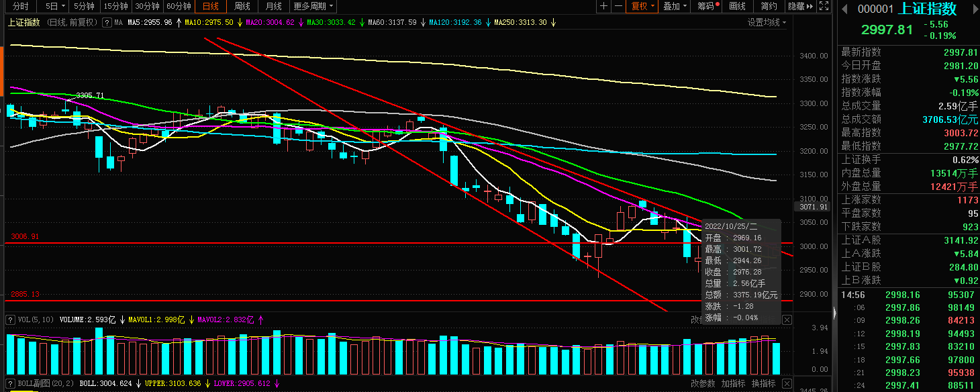This screenshot has height=392, width=980.
Task: Click the splitter handle beside quote panel
Action: tap(834, 313)
